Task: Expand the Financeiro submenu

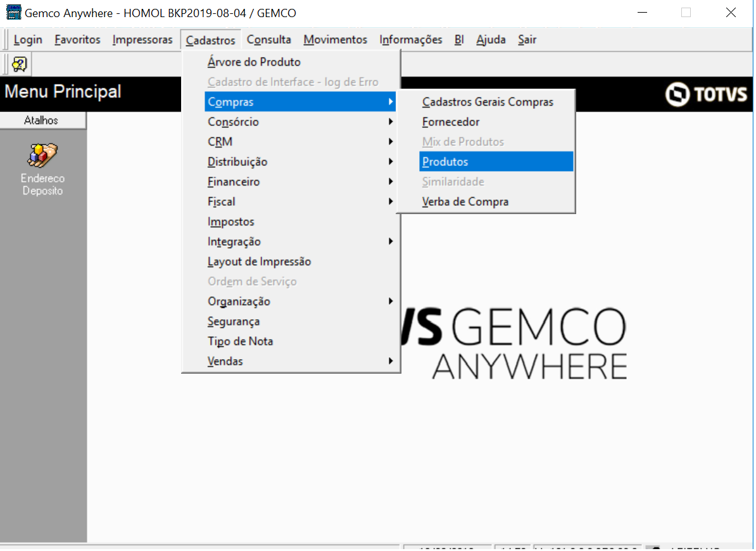Action: [x=301, y=182]
